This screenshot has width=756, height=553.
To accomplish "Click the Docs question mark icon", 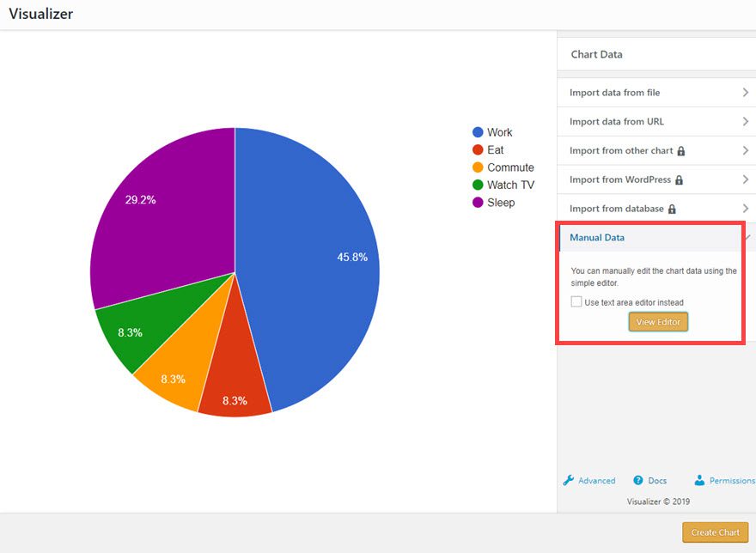I will (x=637, y=480).
